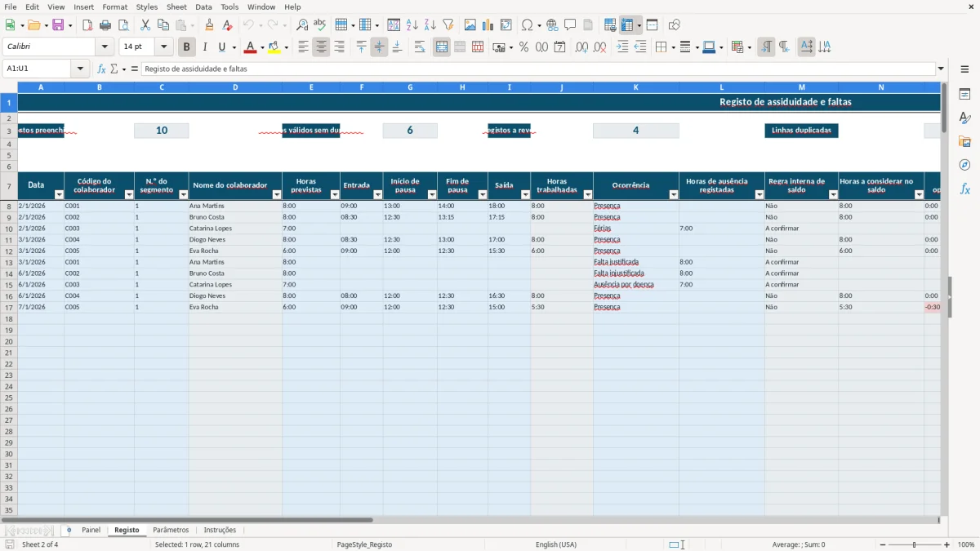This screenshot has height=551, width=980.
Task: Open the Ocorrência filter dropdown
Action: point(674,194)
